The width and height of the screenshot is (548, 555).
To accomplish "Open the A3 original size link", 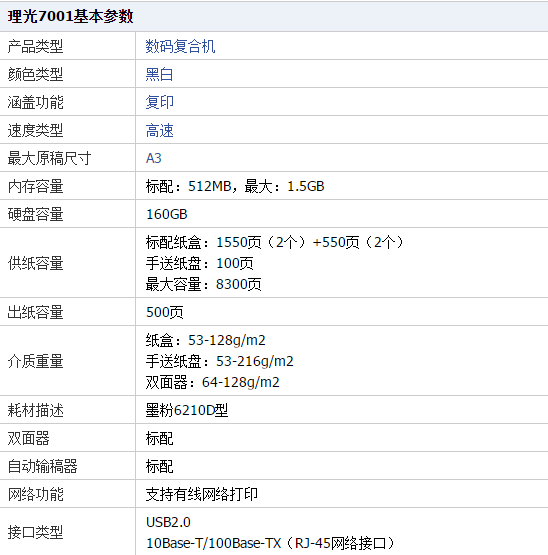I will [x=154, y=158].
